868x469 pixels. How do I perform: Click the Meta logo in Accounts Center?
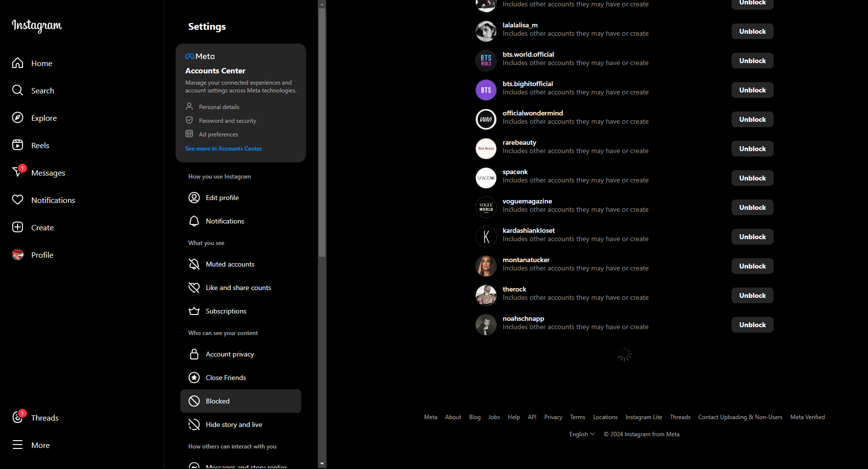pyautogui.click(x=200, y=56)
